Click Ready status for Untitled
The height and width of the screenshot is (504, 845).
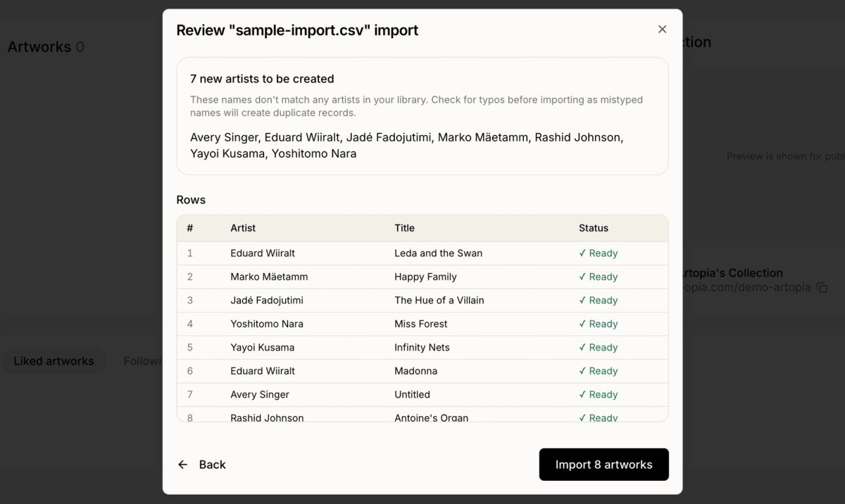[598, 394]
